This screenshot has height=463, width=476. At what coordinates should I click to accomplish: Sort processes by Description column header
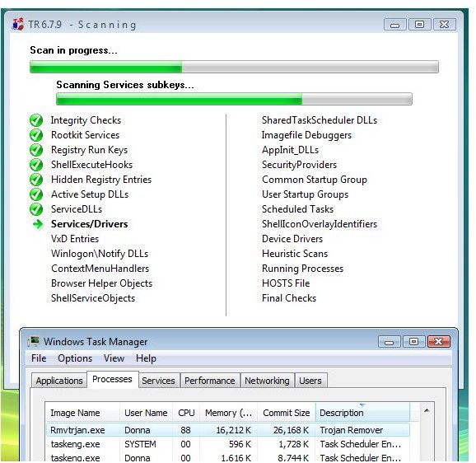tap(363, 413)
